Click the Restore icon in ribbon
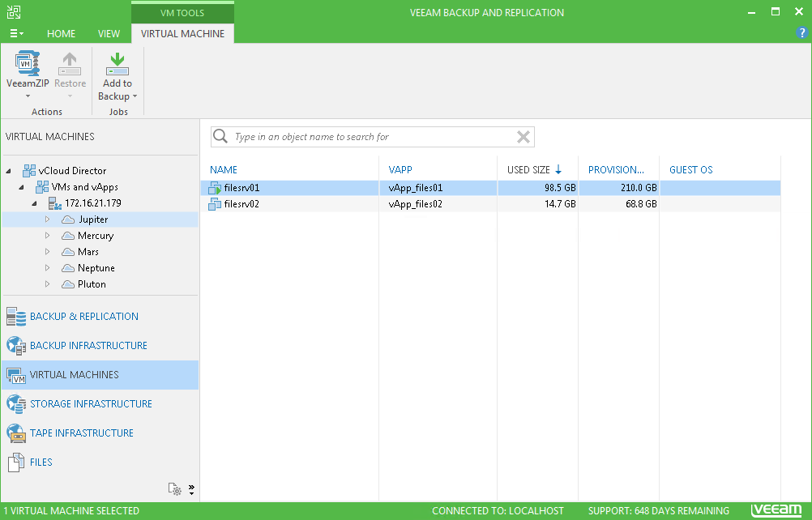 [x=70, y=64]
